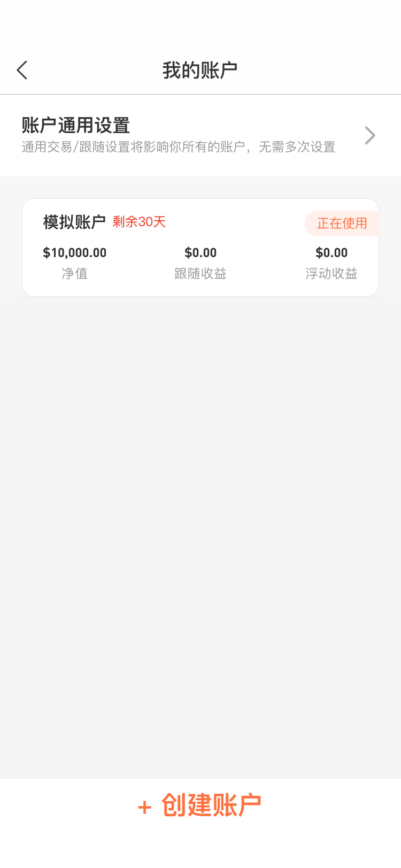
Task: Click the $0.00 amount above 跟随收益
Action: 200,253
